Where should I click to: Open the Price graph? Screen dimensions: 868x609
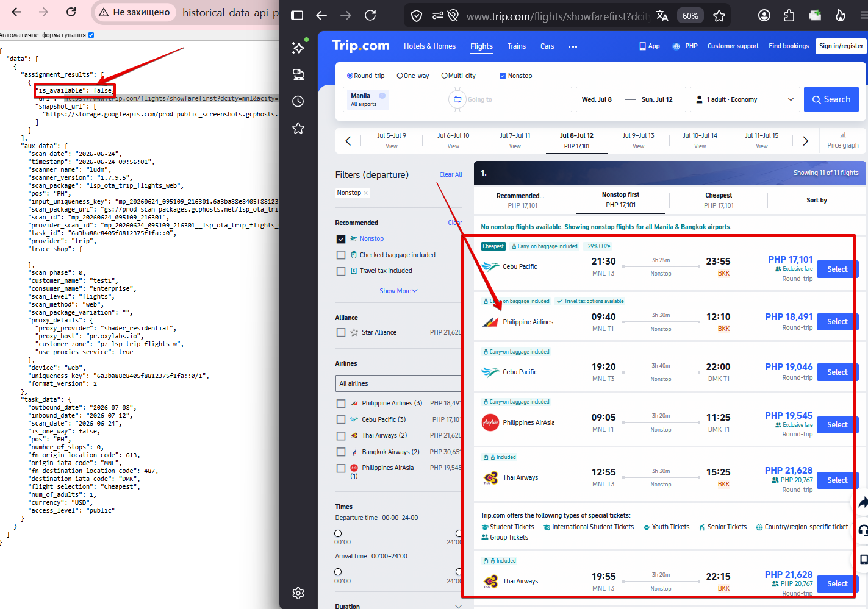click(x=843, y=140)
